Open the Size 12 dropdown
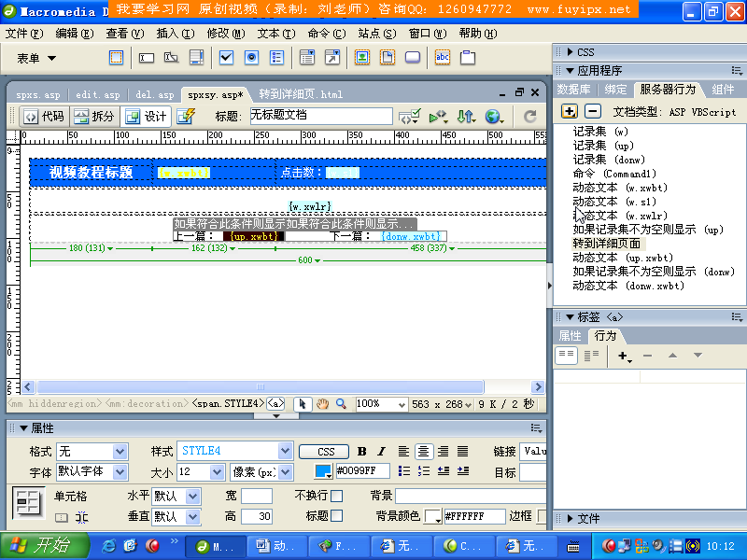 point(218,472)
